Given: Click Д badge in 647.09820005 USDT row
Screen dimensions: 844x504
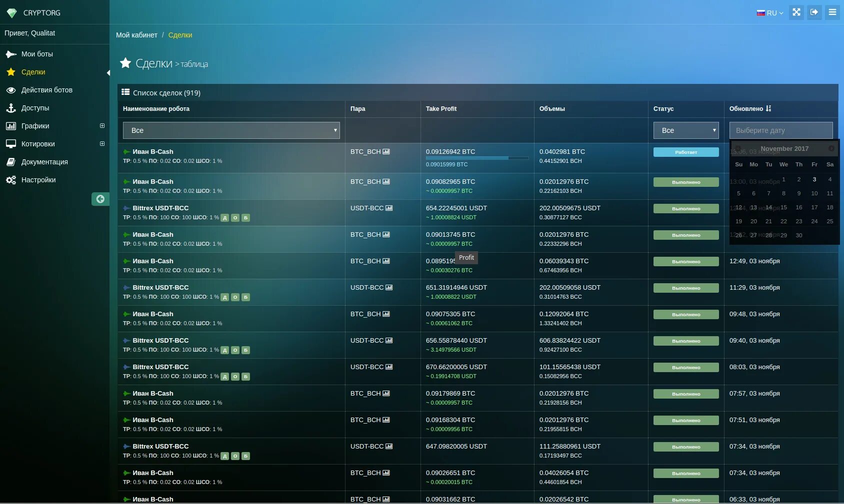Looking at the screenshot, I should pyautogui.click(x=225, y=456).
